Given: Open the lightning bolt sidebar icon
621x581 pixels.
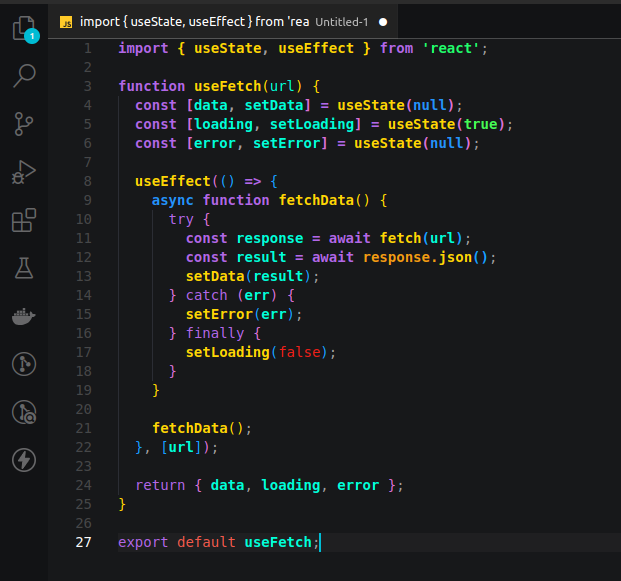Looking at the screenshot, I should (24, 460).
